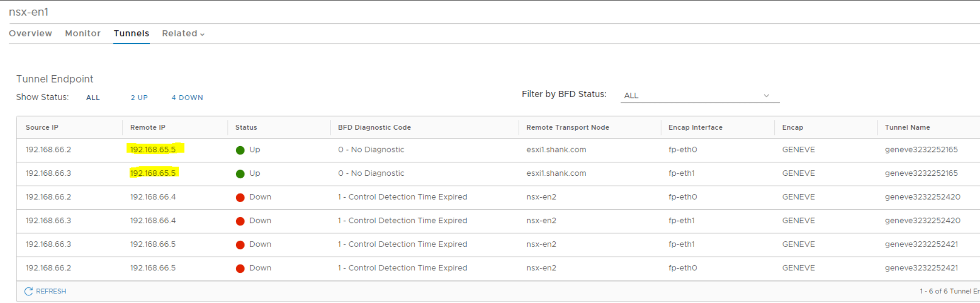Filter tunnels by 2 UP

[x=139, y=98]
